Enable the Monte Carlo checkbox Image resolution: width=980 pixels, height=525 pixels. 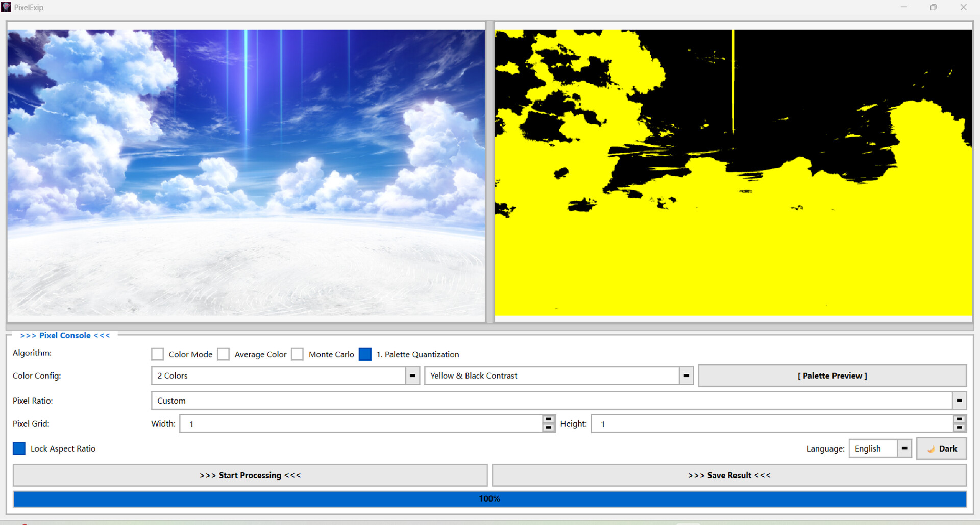298,354
